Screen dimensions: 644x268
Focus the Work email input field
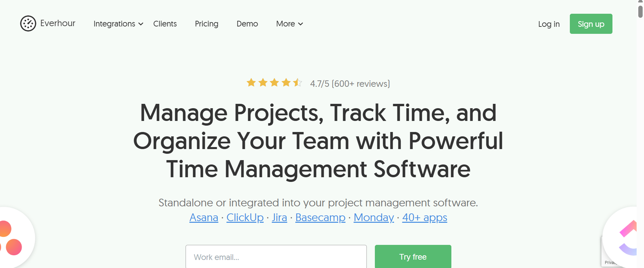tap(276, 257)
